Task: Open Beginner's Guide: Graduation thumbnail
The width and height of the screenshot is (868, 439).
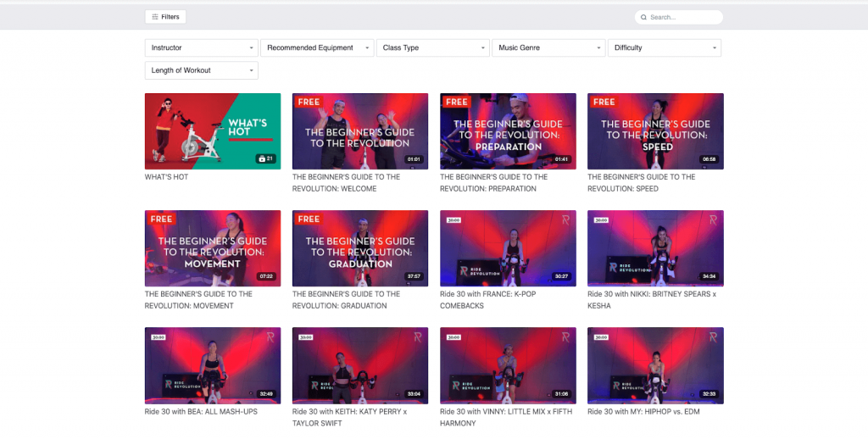Action: (359, 248)
